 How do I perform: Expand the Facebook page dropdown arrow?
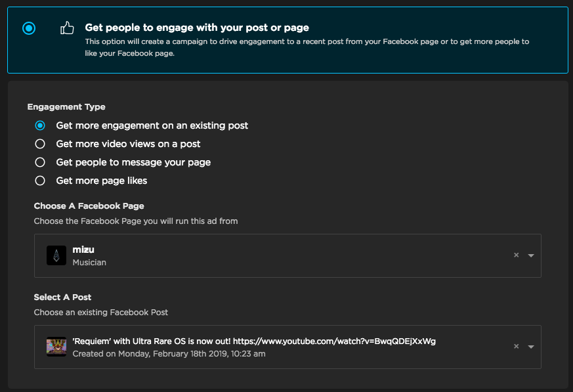[x=531, y=255]
